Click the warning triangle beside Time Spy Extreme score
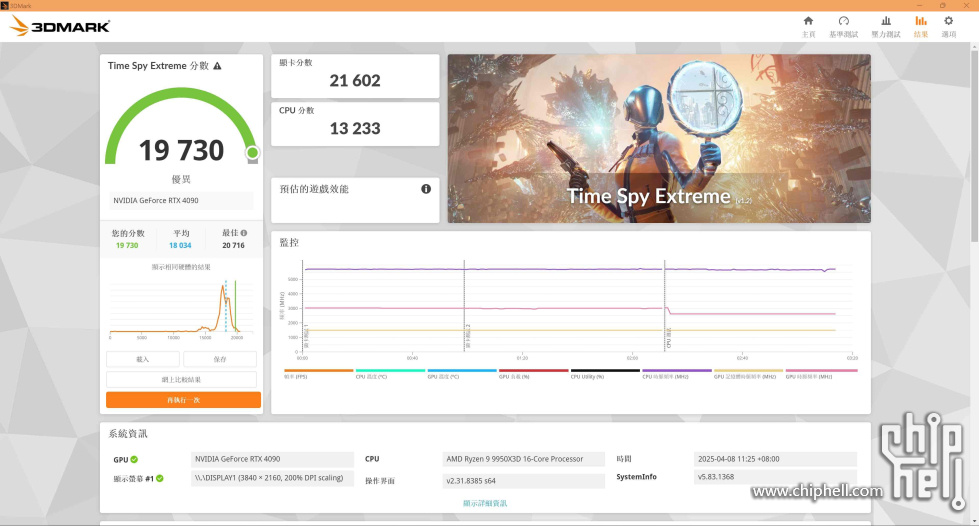Image resolution: width=979 pixels, height=526 pixels. coord(217,66)
